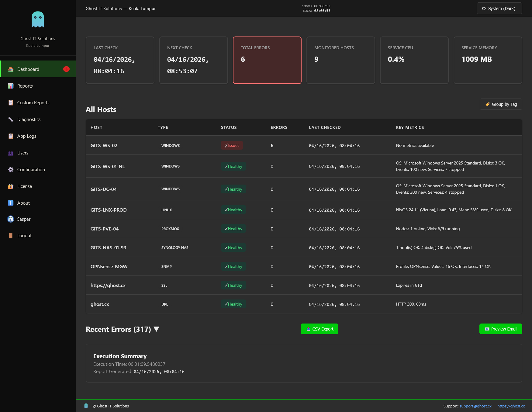This screenshot has height=412, width=532.
Task: Click the small ghost icon in footer
Action: click(x=86, y=406)
